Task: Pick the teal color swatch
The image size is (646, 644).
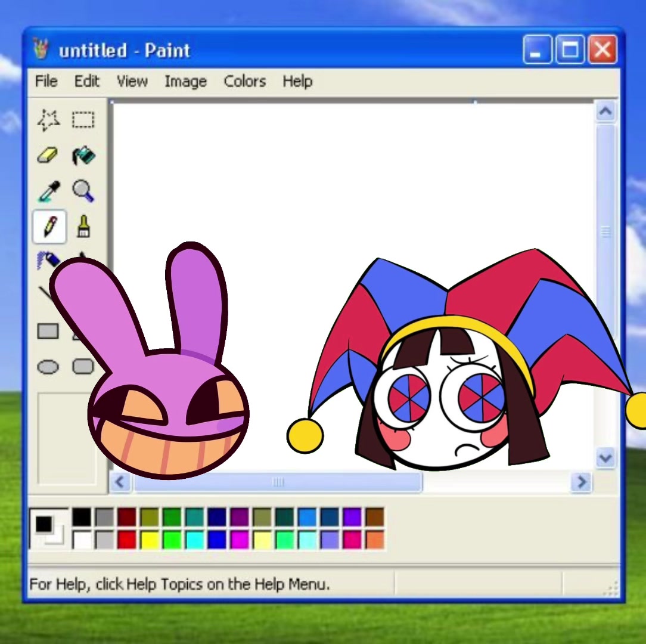Action: 194,517
